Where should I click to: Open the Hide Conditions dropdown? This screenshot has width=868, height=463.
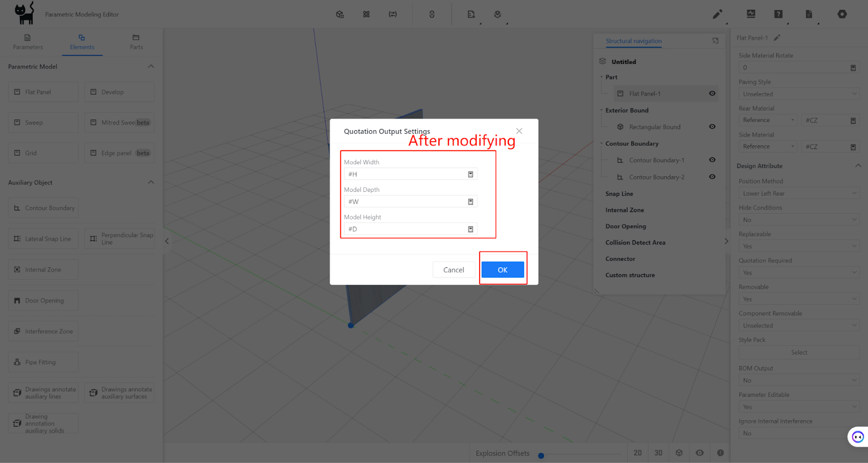tap(799, 220)
